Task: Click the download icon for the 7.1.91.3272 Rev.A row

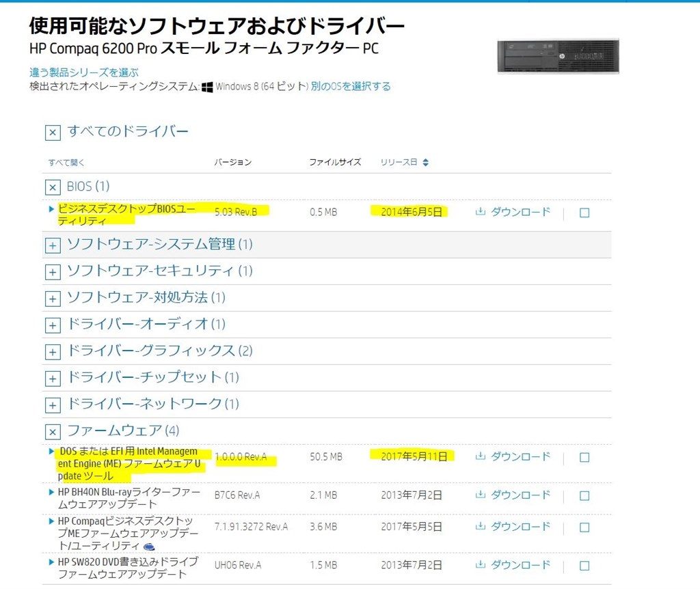Action: (481, 526)
